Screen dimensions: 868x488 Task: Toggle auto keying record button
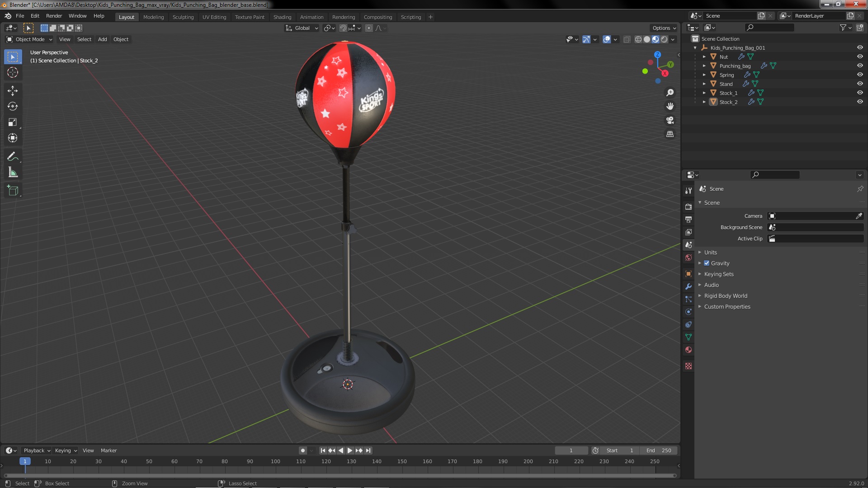point(302,450)
